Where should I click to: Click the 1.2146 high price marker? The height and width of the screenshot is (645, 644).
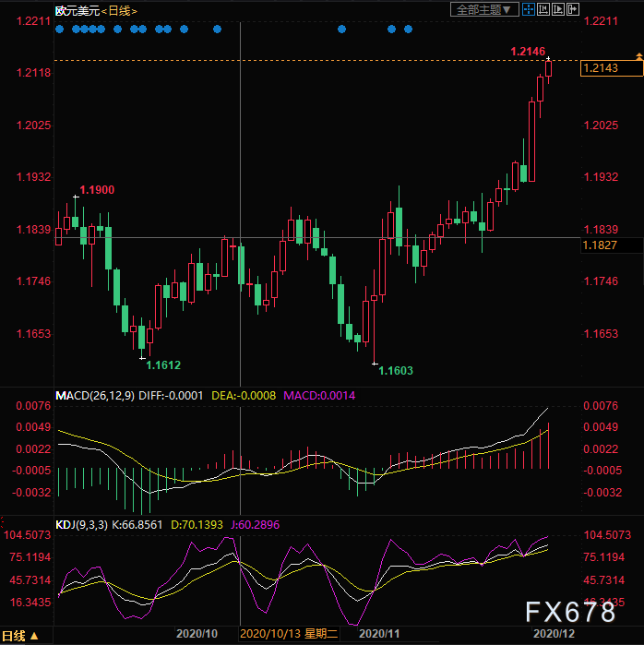pos(526,50)
